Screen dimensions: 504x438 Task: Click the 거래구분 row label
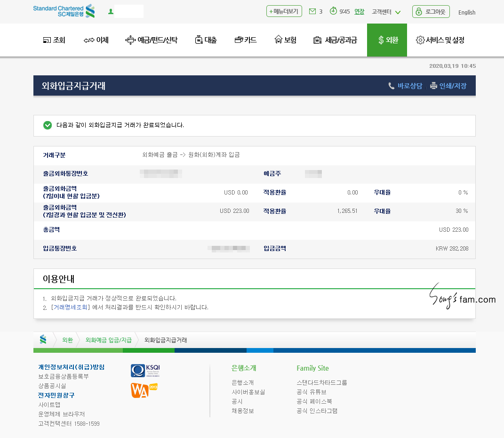click(54, 155)
